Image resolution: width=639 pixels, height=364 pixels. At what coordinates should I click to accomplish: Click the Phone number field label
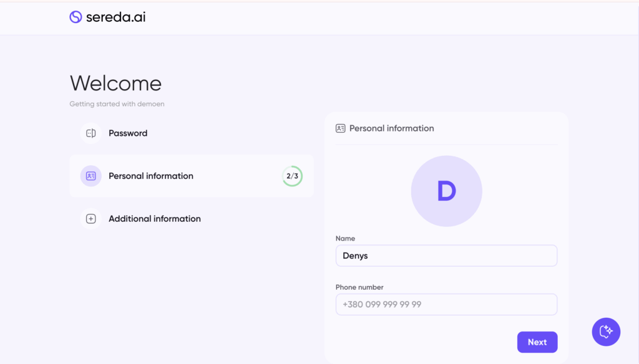[359, 287]
